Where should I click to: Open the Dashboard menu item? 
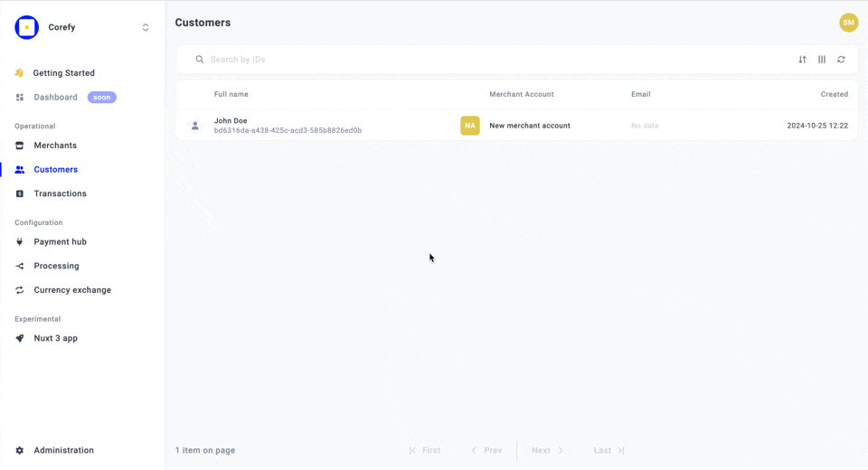click(x=55, y=98)
